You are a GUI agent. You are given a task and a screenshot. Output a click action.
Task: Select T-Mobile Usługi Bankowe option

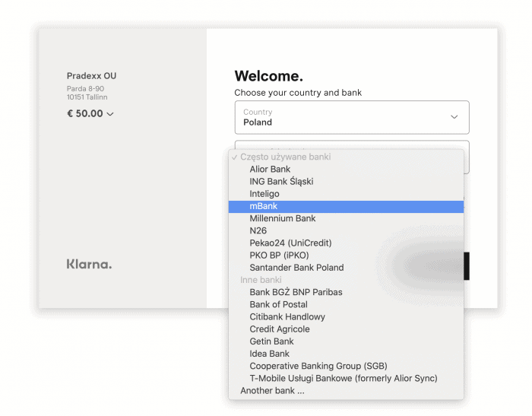point(346,378)
